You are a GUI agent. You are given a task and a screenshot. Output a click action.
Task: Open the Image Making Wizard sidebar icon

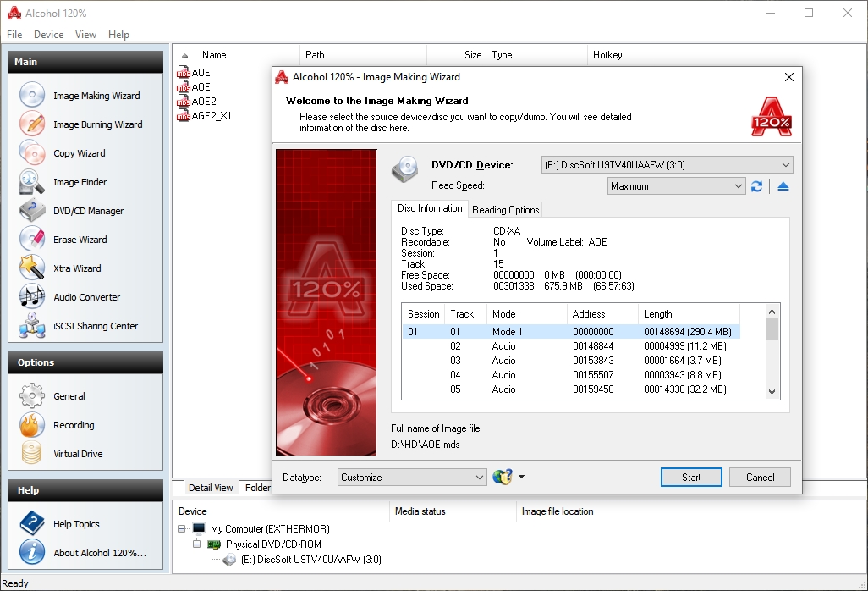coord(32,95)
